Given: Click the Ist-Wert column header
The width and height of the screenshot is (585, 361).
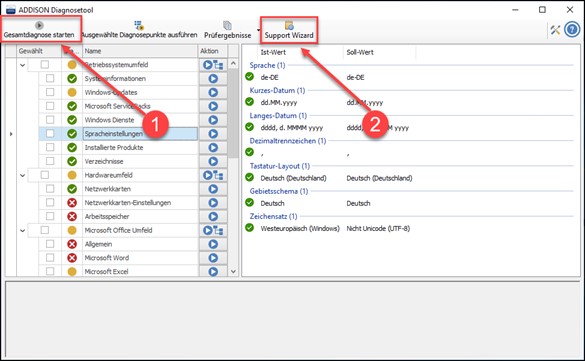Looking at the screenshot, I should (300, 52).
